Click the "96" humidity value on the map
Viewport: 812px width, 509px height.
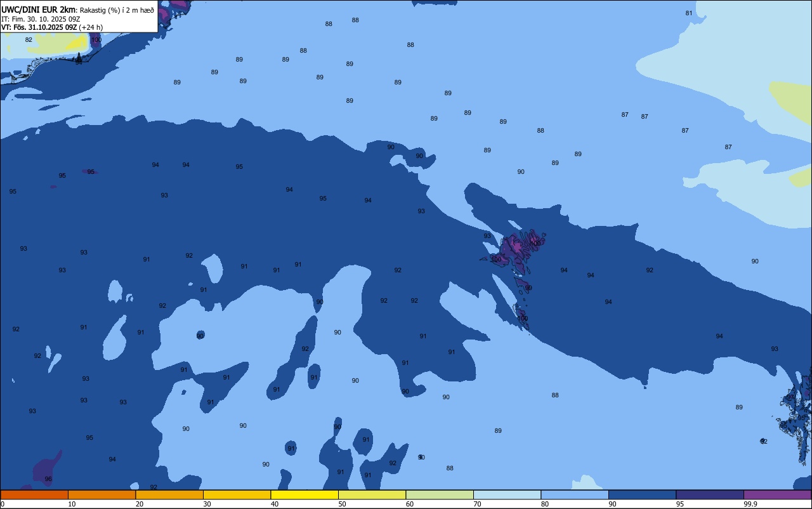48,479
